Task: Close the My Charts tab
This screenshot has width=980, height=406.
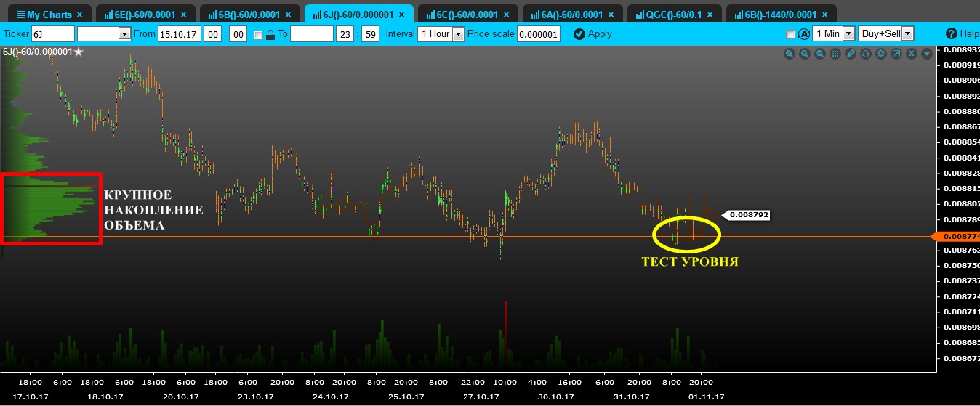Action: click(x=80, y=15)
